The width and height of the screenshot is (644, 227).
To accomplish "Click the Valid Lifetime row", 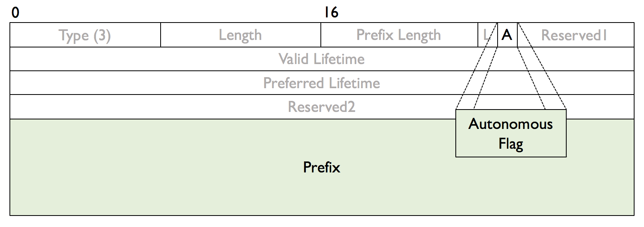I will (322, 59).
